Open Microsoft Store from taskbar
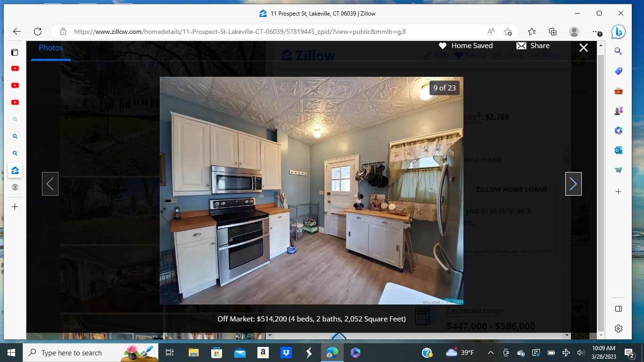 pos(217,353)
